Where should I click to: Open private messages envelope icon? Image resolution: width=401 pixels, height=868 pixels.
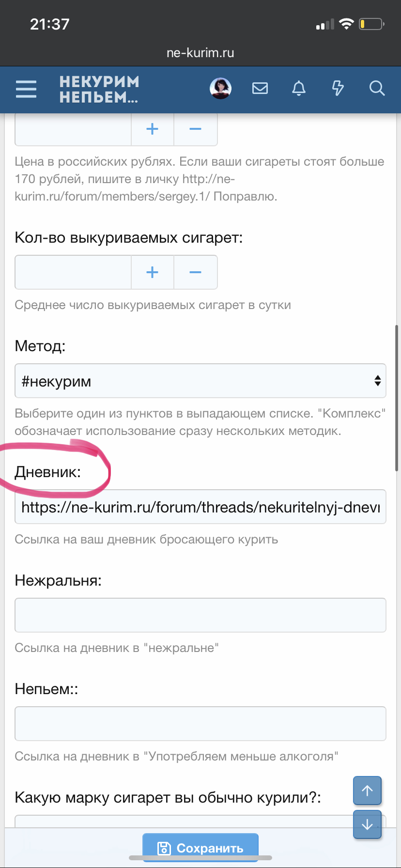(260, 88)
